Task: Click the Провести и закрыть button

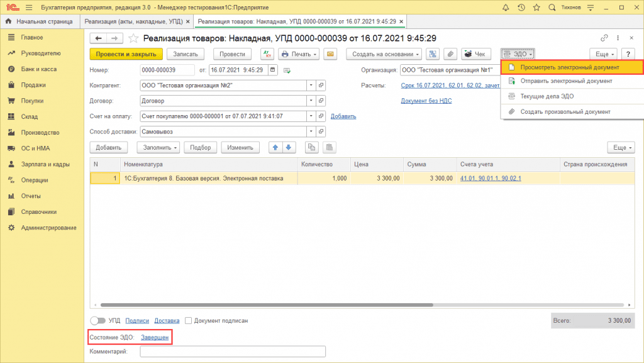Action: coord(126,54)
